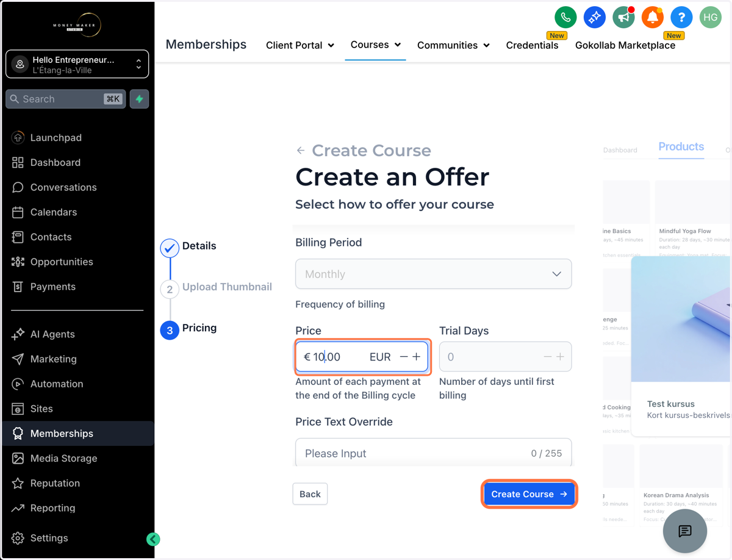Click the Marketing paper plane icon
The image size is (732, 560).
pos(18,359)
